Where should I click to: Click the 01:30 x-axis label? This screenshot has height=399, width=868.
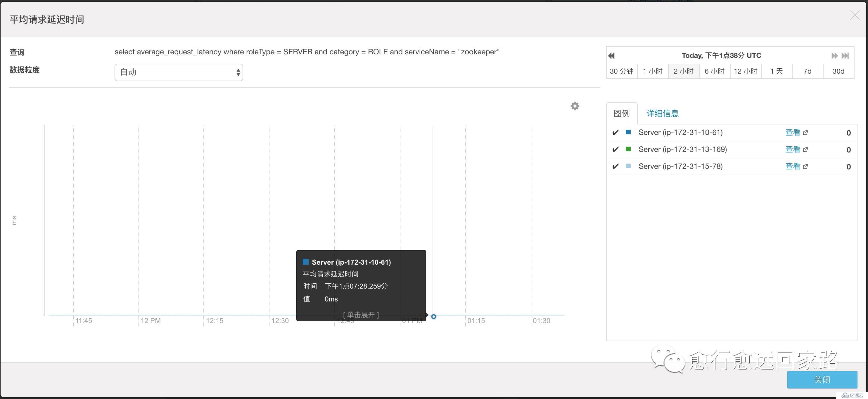[x=542, y=321]
